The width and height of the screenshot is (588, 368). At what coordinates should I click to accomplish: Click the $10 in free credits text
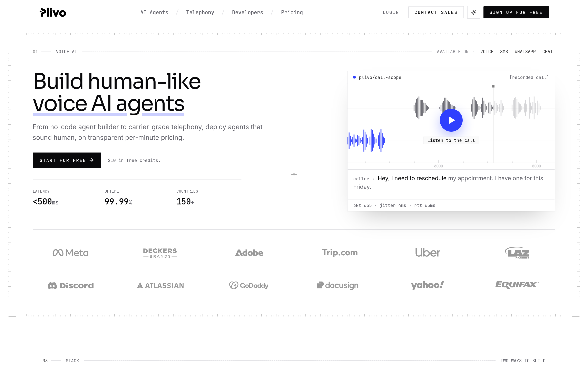[134, 160]
